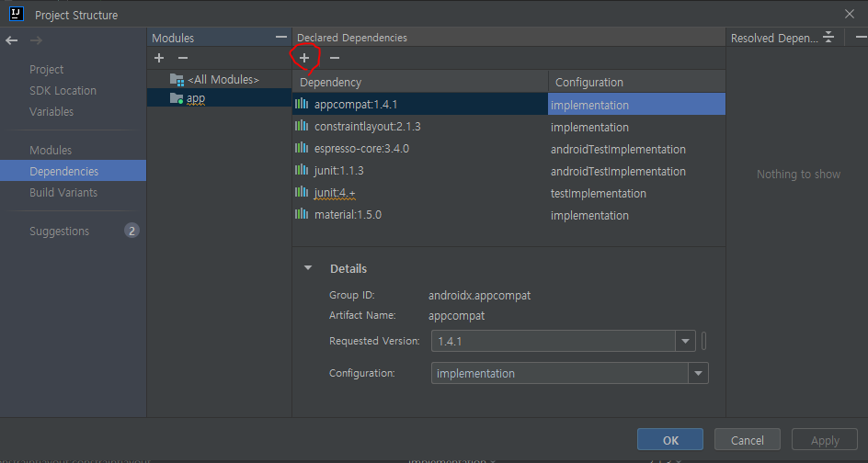Select espresso-core:3.4.0 dependency

click(x=420, y=148)
